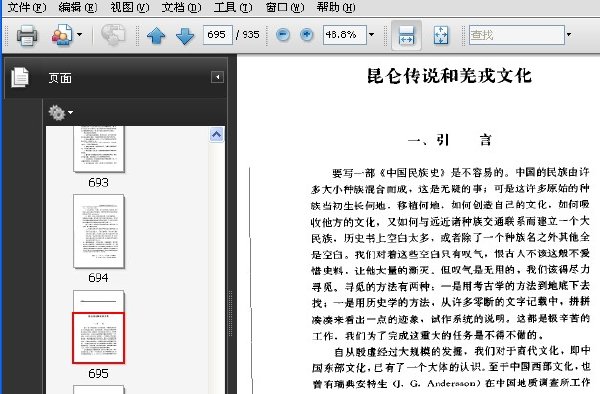Go to previous page with the up arrow
Image resolution: width=600 pixels, height=394 pixels.
pos(156,36)
